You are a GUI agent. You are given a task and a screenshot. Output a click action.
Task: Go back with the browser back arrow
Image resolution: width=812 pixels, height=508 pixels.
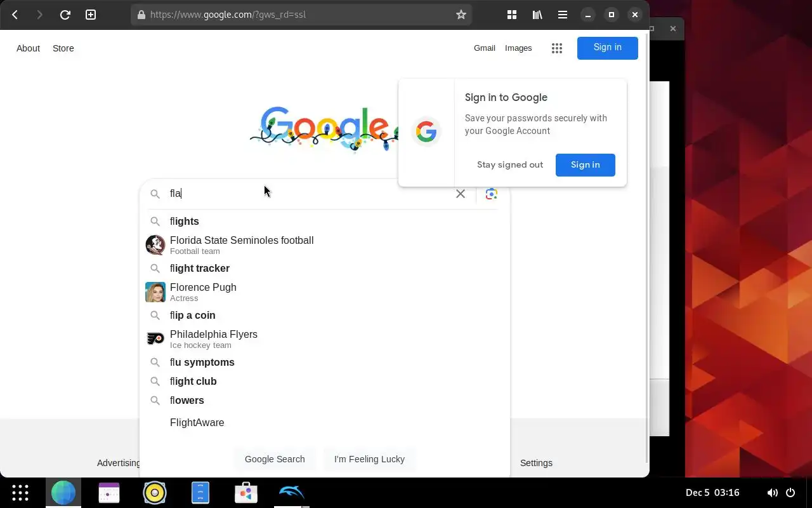pyautogui.click(x=15, y=15)
